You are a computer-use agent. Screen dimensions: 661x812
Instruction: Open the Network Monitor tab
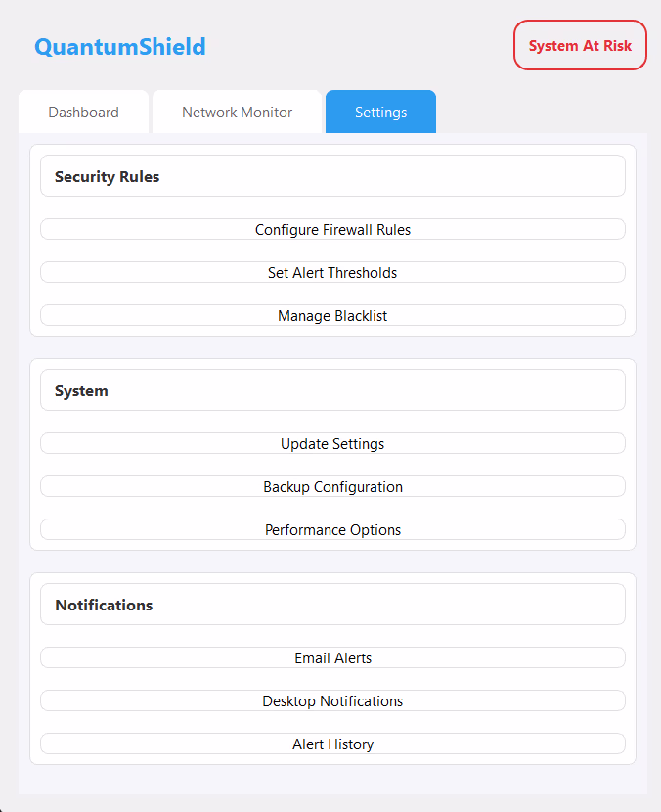click(237, 112)
